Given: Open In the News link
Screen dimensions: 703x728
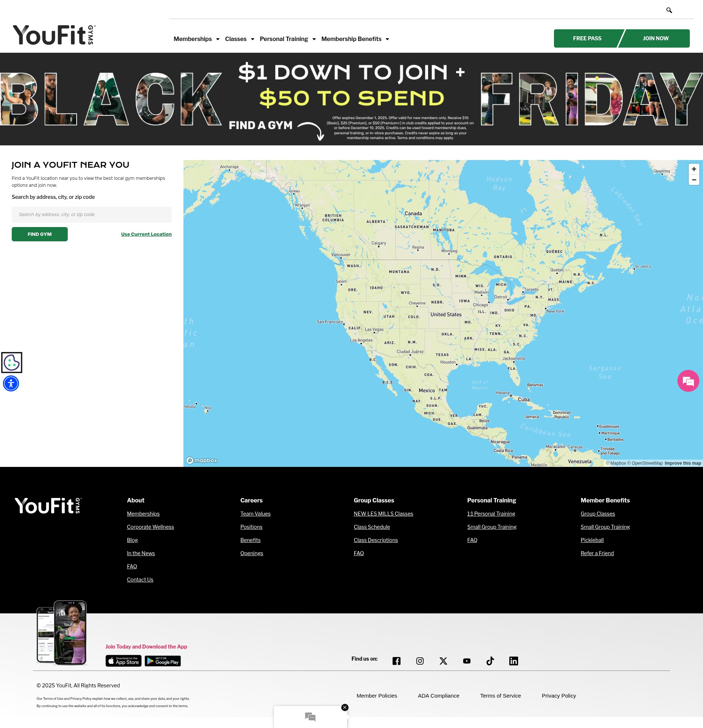Looking at the screenshot, I should point(141,553).
